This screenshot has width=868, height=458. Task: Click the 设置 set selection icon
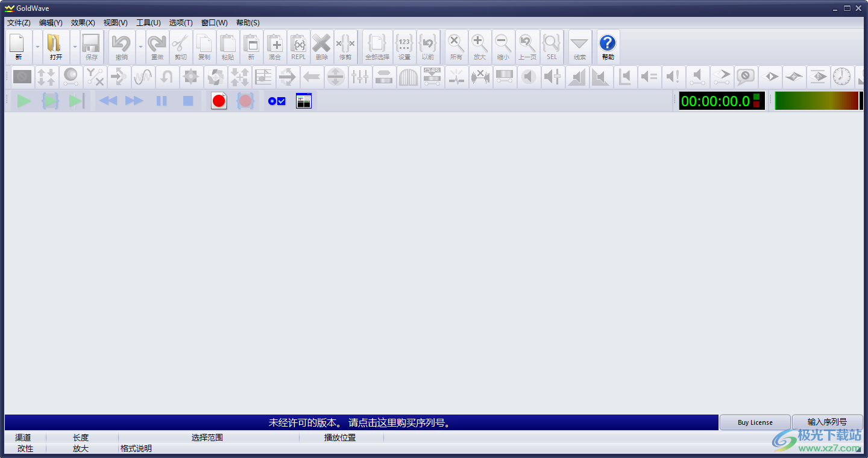(x=404, y=47)
